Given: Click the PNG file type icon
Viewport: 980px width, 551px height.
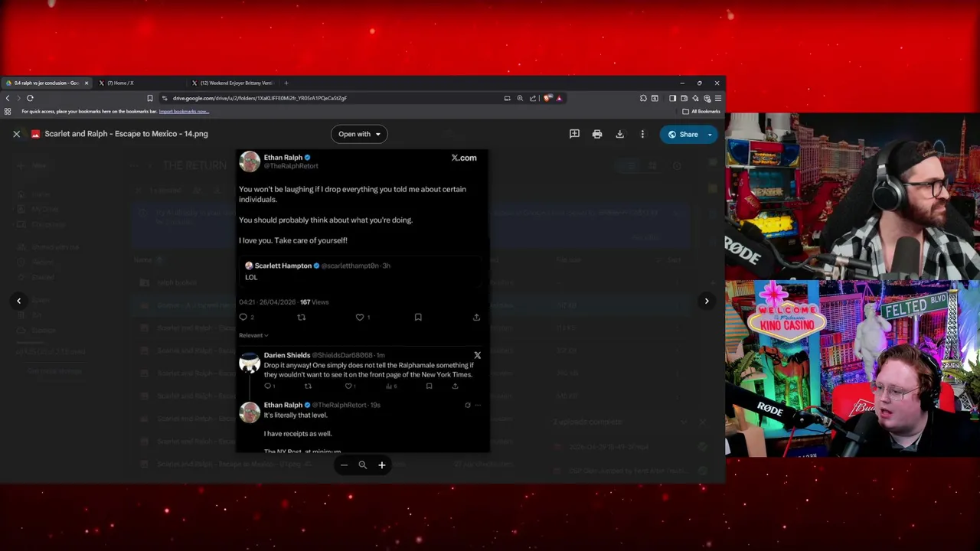Looking at the screenshot, I should [x=35, y=134].
